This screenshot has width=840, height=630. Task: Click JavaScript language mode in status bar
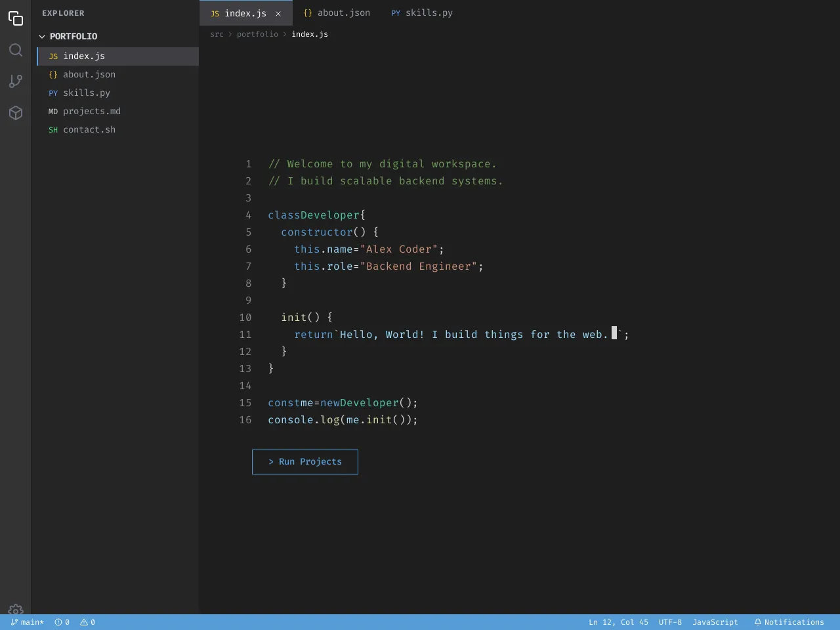point(715,622)
